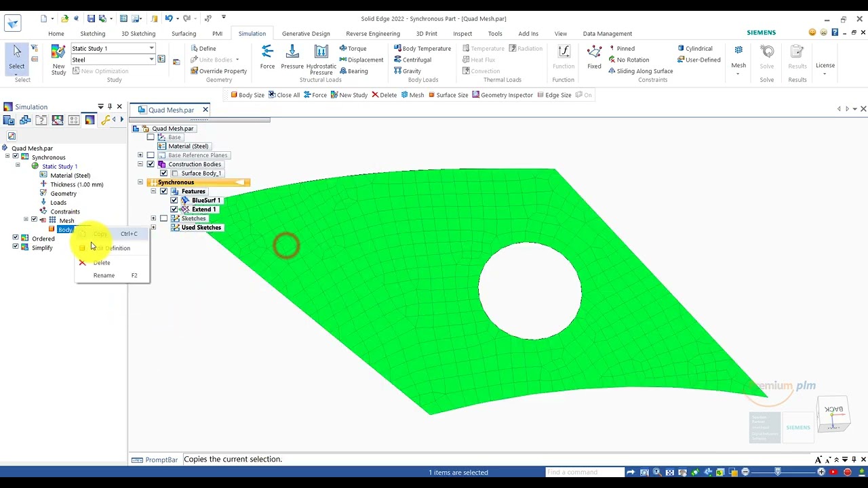Add a User-Defined constraint

698,60
